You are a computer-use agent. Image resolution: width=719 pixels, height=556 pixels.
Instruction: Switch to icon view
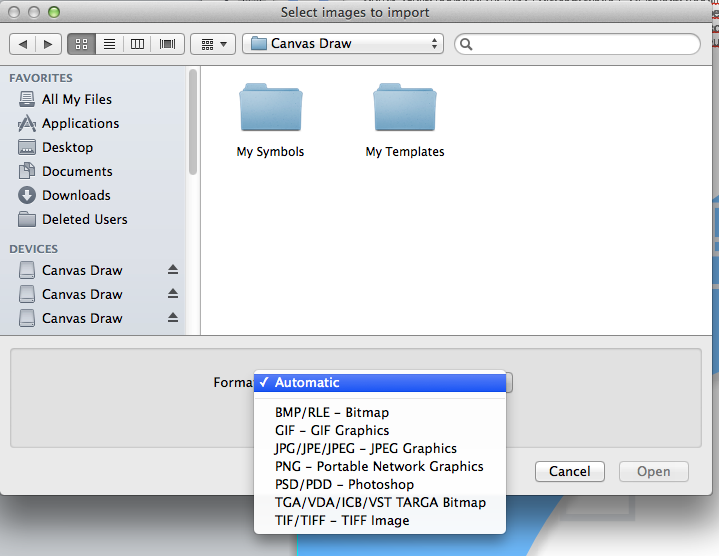point(82,44)
